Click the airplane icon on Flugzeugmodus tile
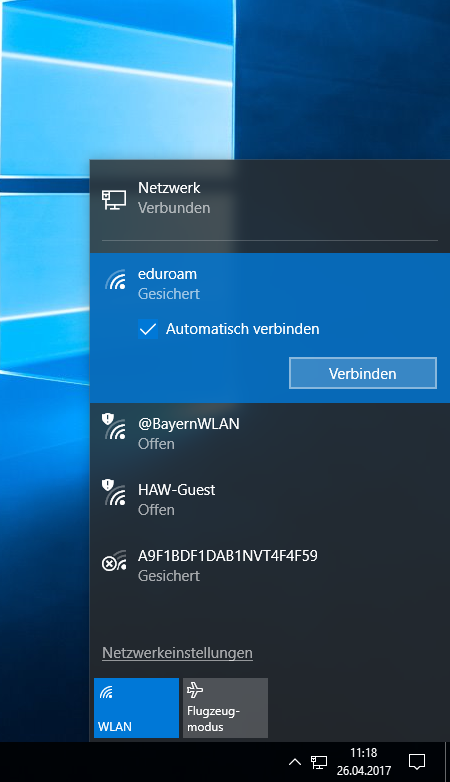The image size is (450, 782). point(195,690)
